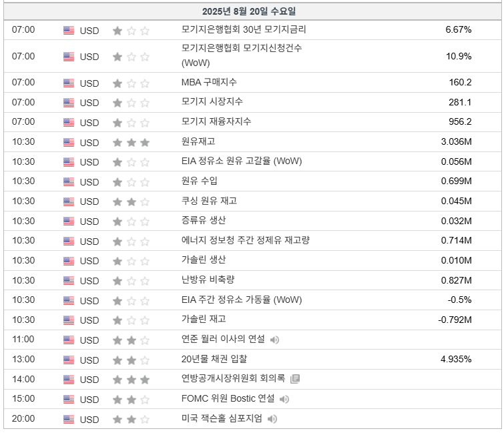Click the value 0.032M
This screenshot has width=504, height=433.
(x=457, y=221)
